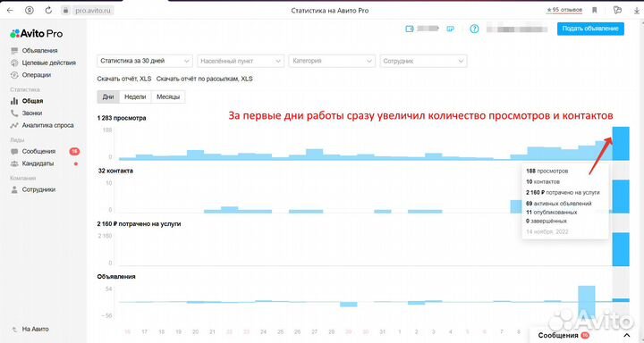This screenshot has width=644, height=343.
Task: Click Скачать отчёт, XLS link
Action: (x=124, y=79)
